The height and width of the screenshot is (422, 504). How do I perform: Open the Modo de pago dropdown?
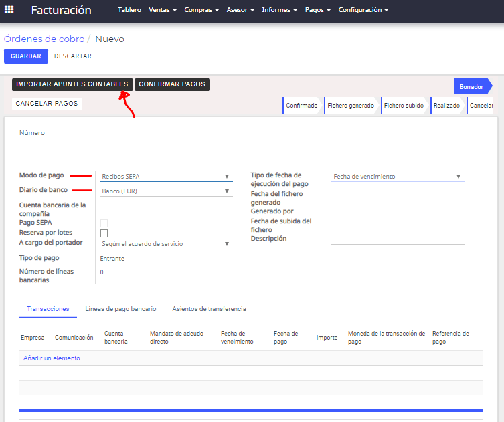tap(166, 177)
